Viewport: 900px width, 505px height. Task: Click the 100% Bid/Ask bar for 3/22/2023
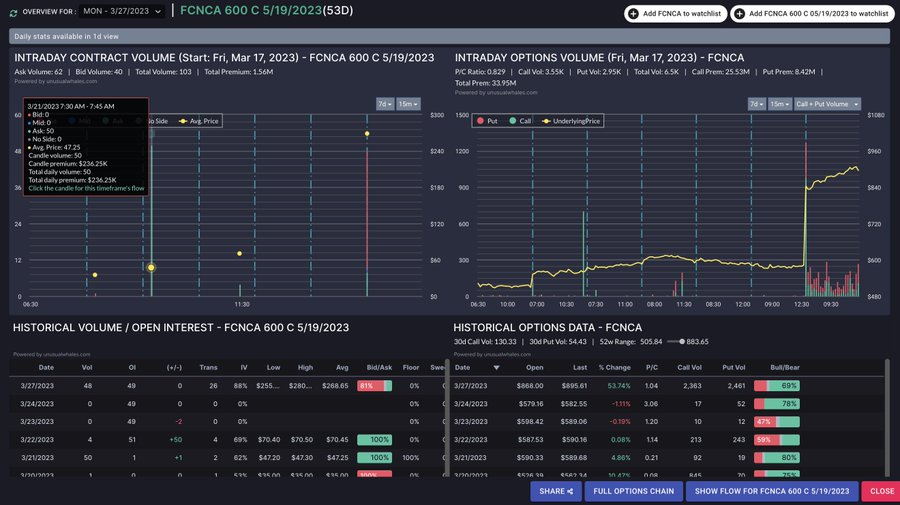point(374,440)
